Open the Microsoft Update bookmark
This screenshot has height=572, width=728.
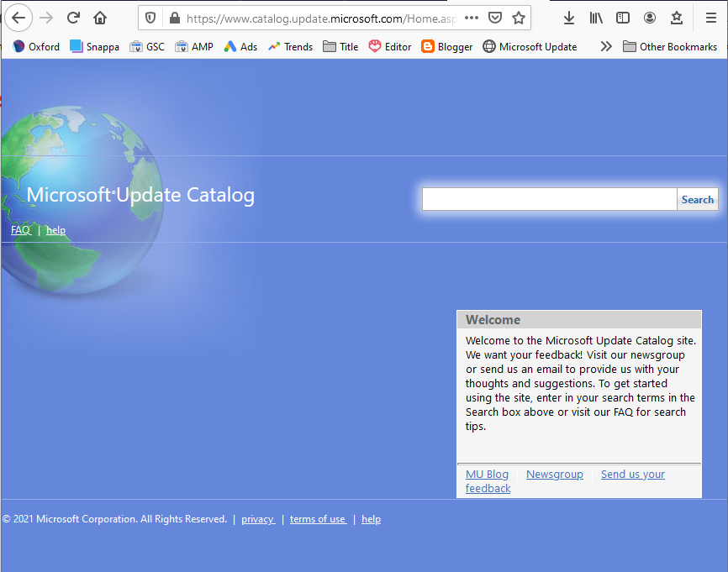click(x=530, y=47)
